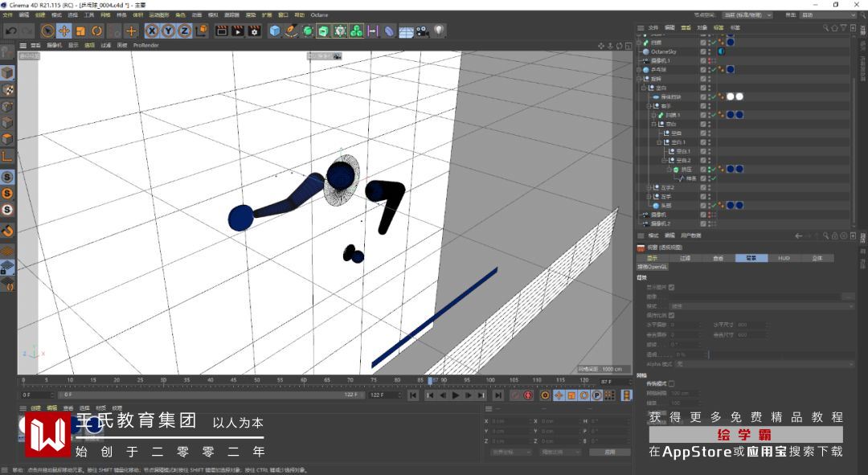This screenshot has height=475, width=868.
Task: Expand the 左手 node
Action: [649, 197]
